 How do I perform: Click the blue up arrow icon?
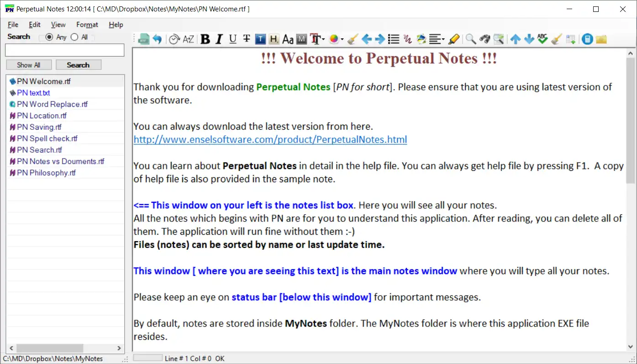(516, 39)
